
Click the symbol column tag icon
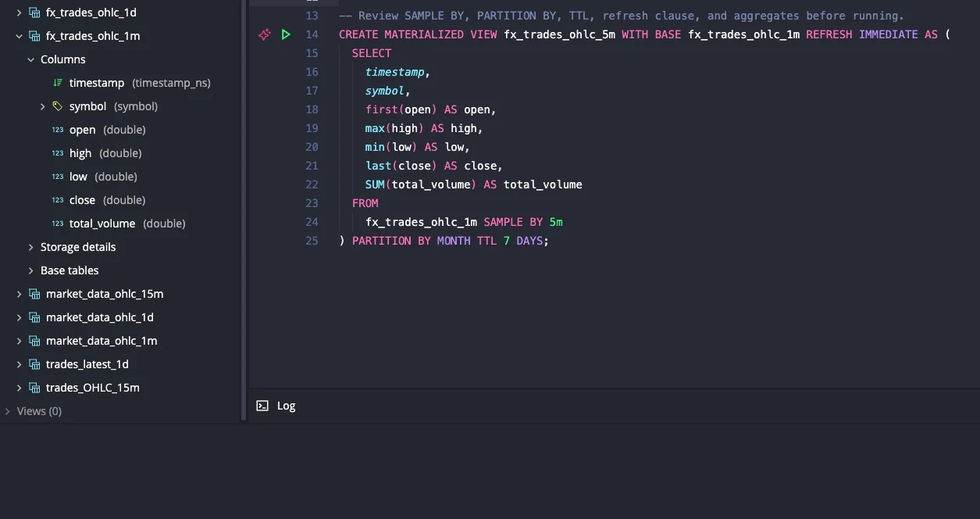tap(58, 106)
